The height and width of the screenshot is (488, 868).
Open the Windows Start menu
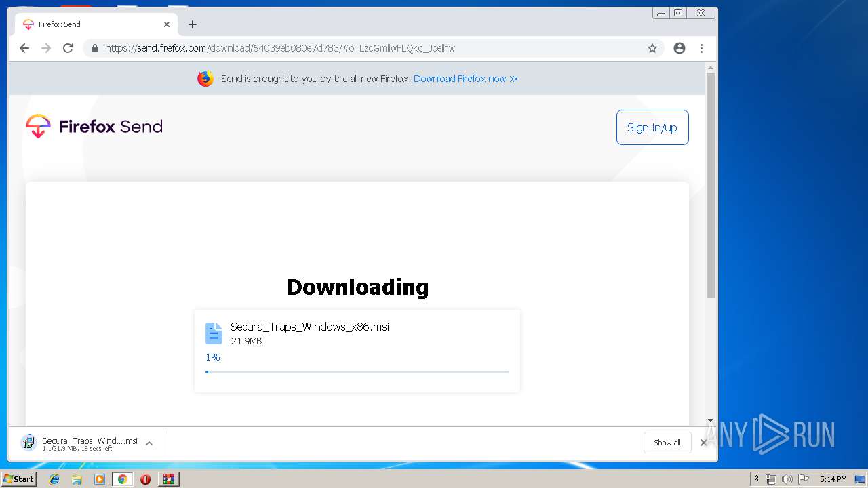pos(18,479)
